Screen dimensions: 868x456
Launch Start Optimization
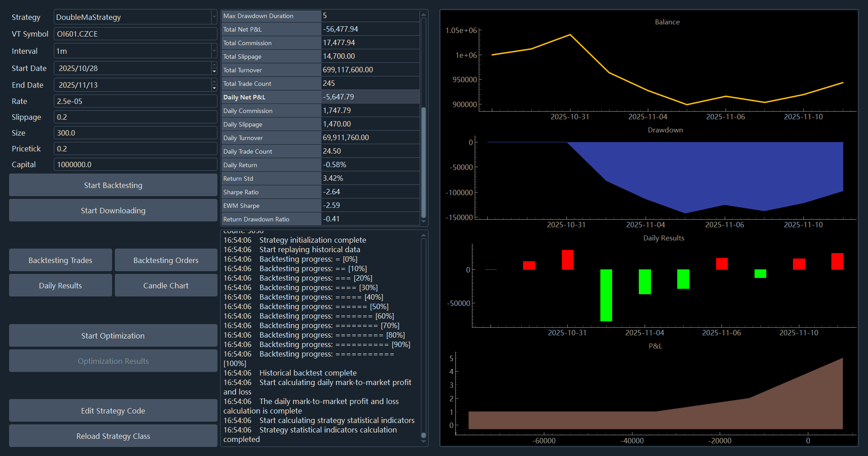pyautogui.click(x=113, y=336)
